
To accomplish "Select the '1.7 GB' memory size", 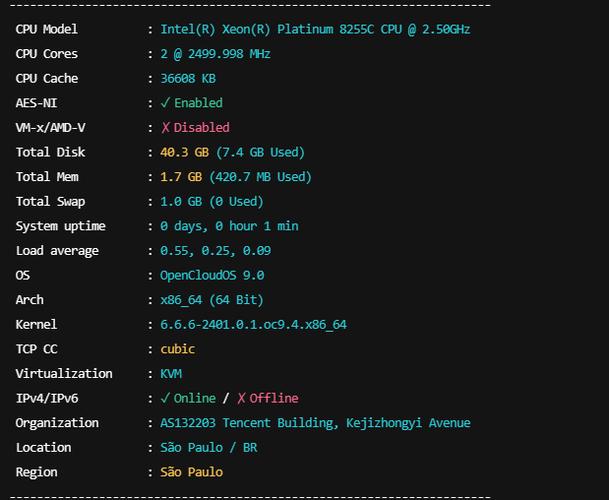I will (x=181, y=177).
